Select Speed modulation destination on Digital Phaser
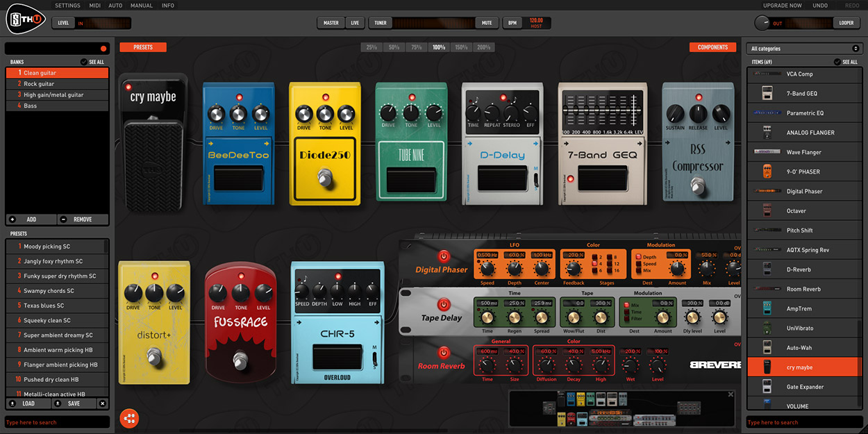868x434 pixels. pos(638,264)
